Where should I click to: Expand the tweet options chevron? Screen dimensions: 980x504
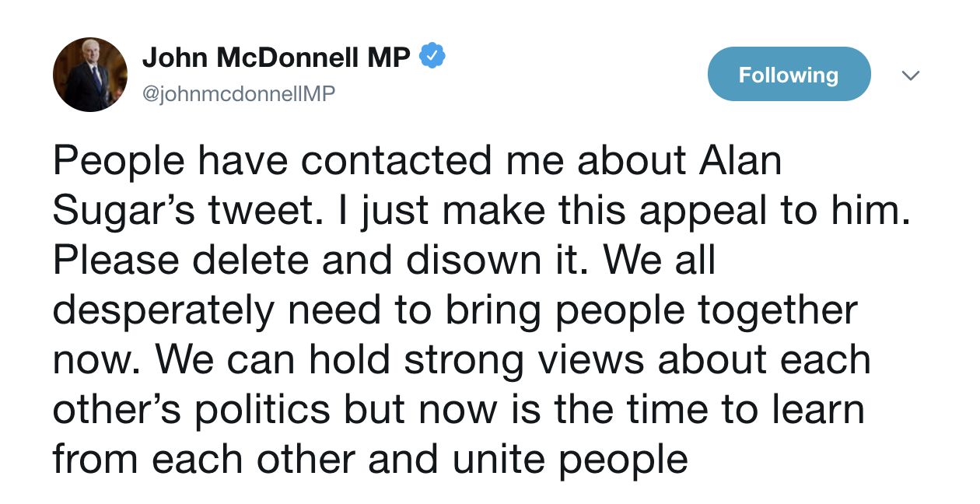[911, 75]
